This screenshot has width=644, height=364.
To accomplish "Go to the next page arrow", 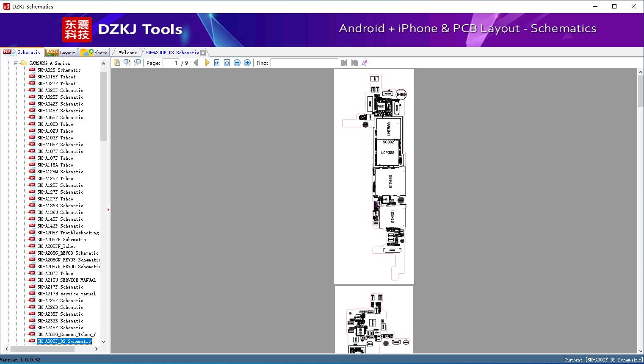I will [207, 63].
